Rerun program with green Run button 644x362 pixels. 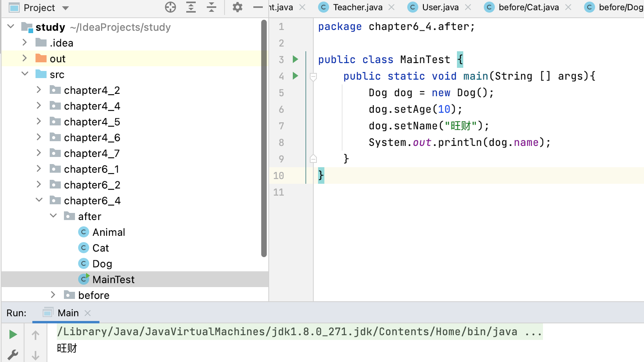(13, 335)
